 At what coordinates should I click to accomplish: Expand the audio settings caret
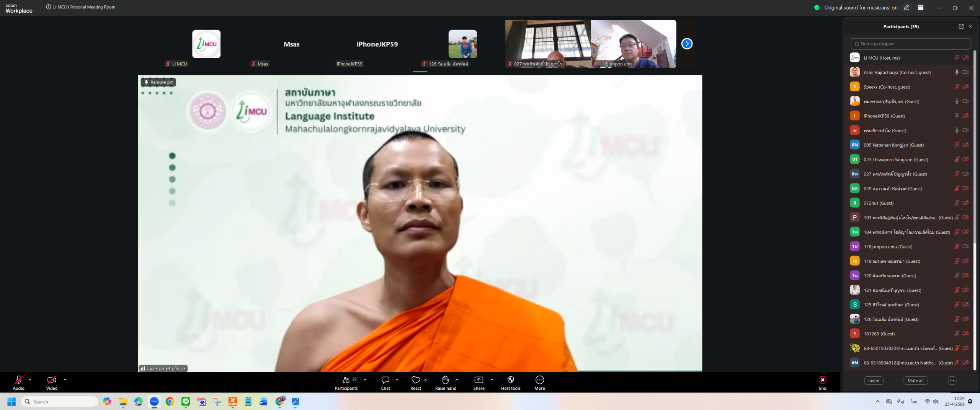coord(30,380)
